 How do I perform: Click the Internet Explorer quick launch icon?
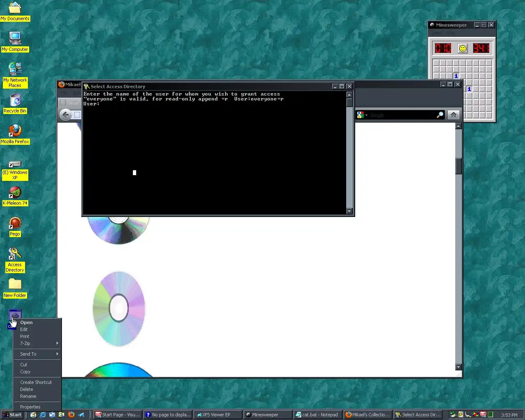[43, 415]
